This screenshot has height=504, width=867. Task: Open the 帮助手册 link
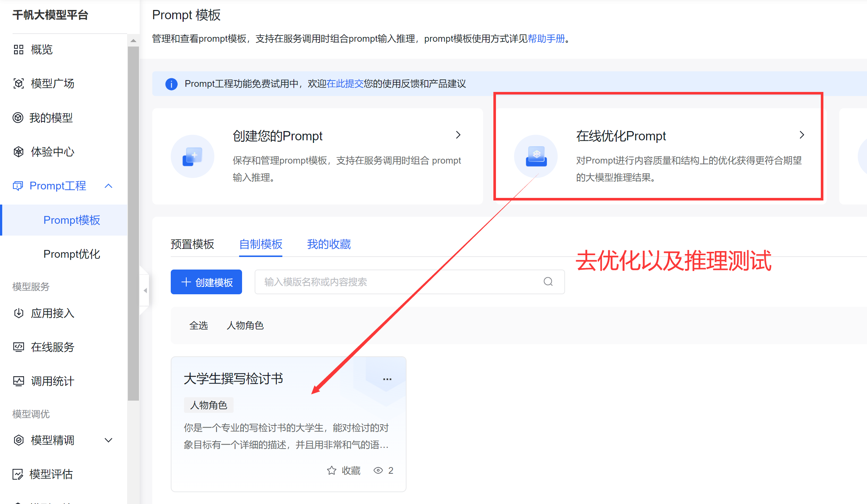(x=546, y=38)
